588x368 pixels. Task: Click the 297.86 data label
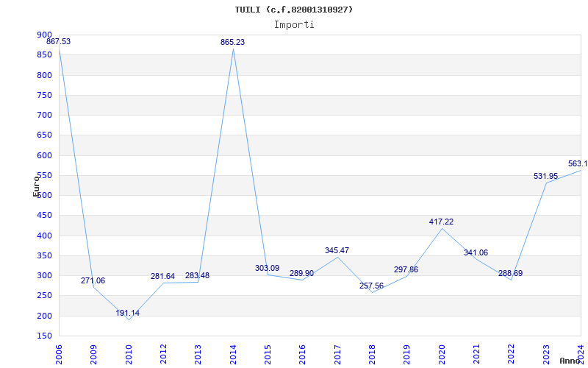coord(406,269)
